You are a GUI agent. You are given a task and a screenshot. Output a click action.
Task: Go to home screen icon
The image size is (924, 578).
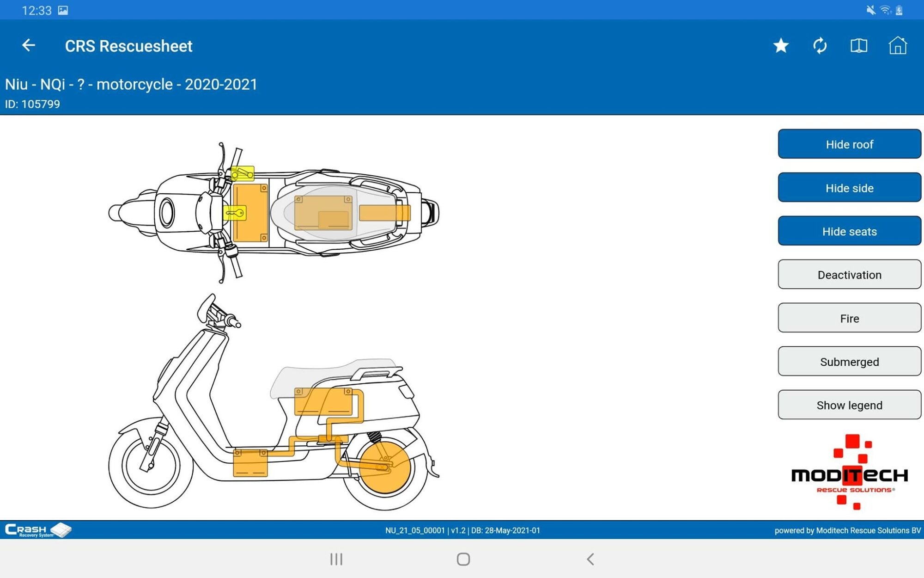coord(897,45)
